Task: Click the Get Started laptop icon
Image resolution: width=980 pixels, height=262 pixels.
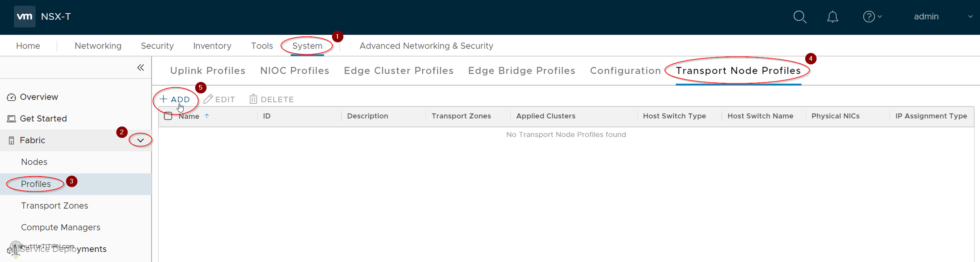Action: (11, 118)
